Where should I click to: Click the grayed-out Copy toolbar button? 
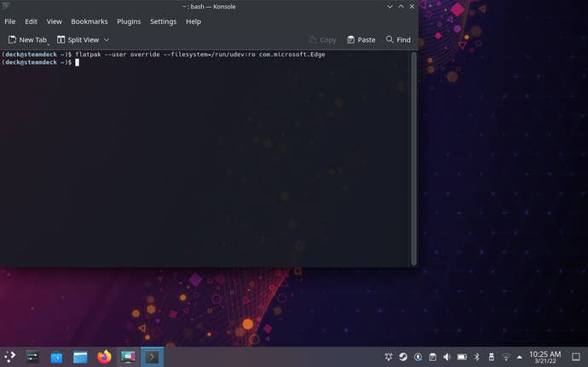point(322,40)
